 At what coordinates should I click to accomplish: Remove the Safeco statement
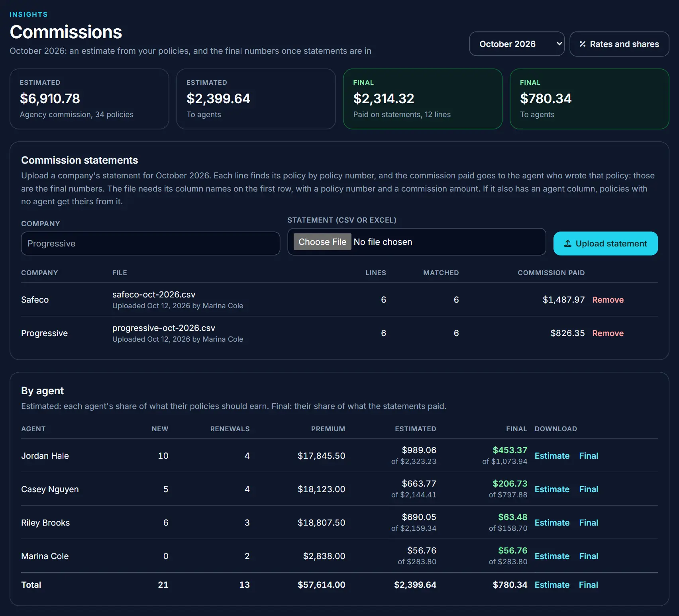point(608,299)
